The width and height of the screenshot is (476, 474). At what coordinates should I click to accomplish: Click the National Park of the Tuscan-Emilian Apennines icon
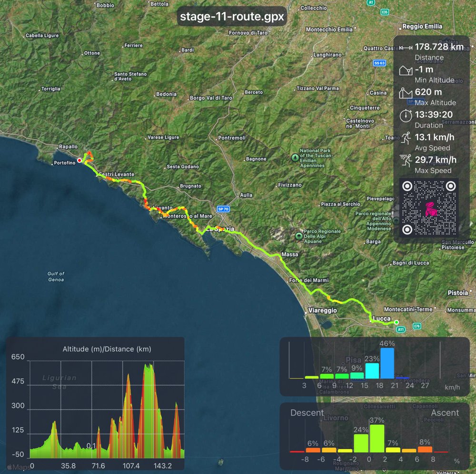click(x=295, y=157)
